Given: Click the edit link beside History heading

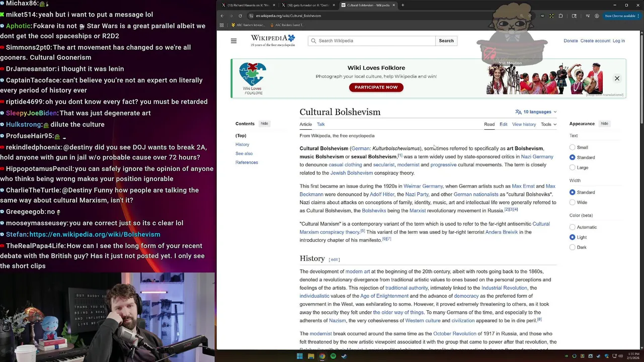Looking at the screenshot, I should [x=334, y=259].
